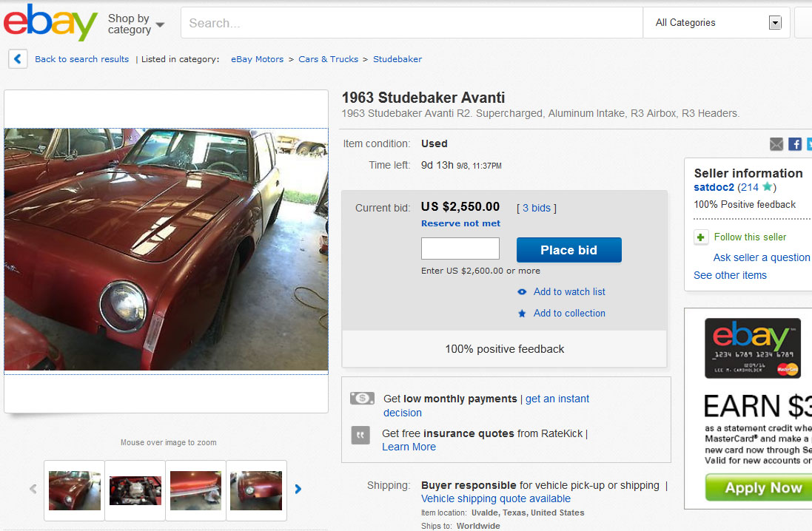812x531 pixels.
Task: Click the star icon for collection
Action: (522, 314)
